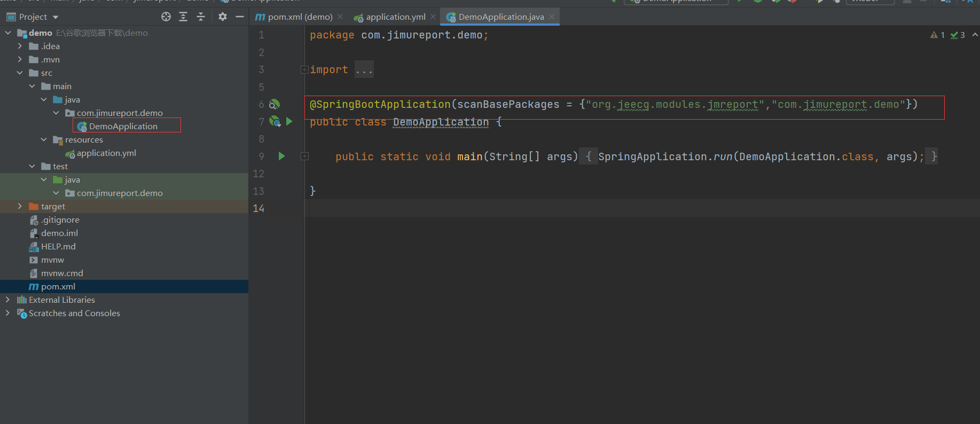980x424 pixels.
Task: Select the demo.iml file
Action: pyautogui.click(x=59, y=233)
